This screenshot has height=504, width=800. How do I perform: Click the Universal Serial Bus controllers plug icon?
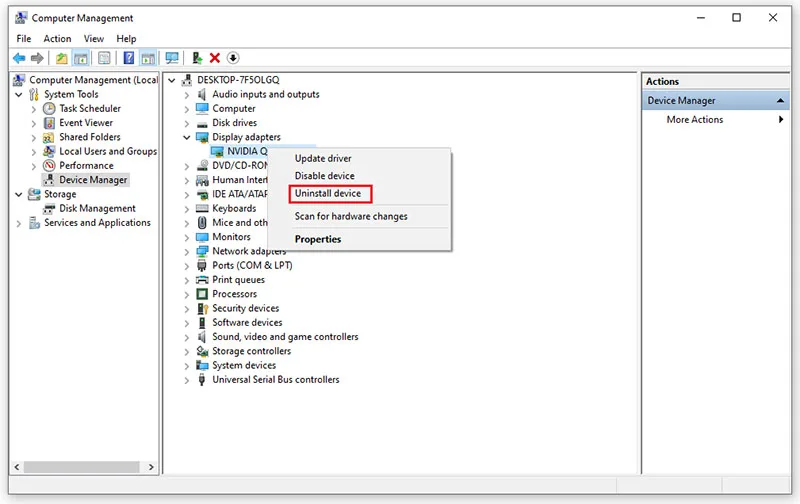tap(202, 380)
